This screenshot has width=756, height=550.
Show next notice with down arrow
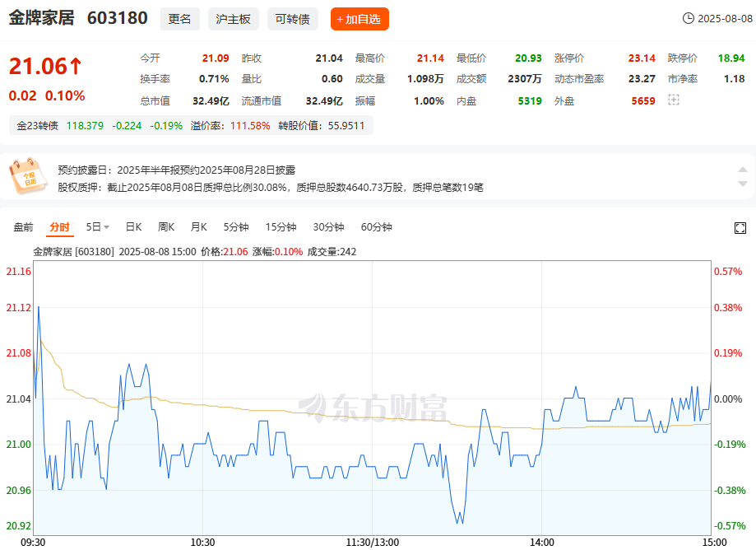743,184
